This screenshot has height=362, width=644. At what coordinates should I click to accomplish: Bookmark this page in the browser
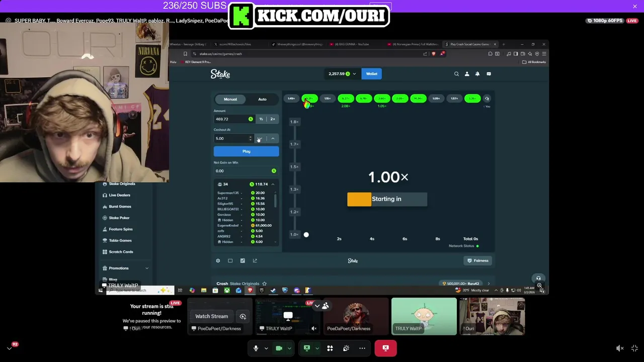pyautogui.click(x=185, y=54)
